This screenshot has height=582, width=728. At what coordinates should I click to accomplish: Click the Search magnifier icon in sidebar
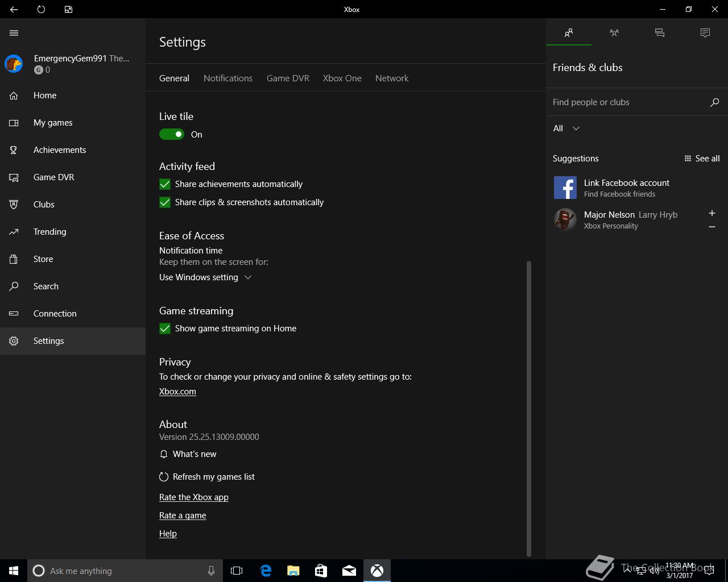pos(14,286)
